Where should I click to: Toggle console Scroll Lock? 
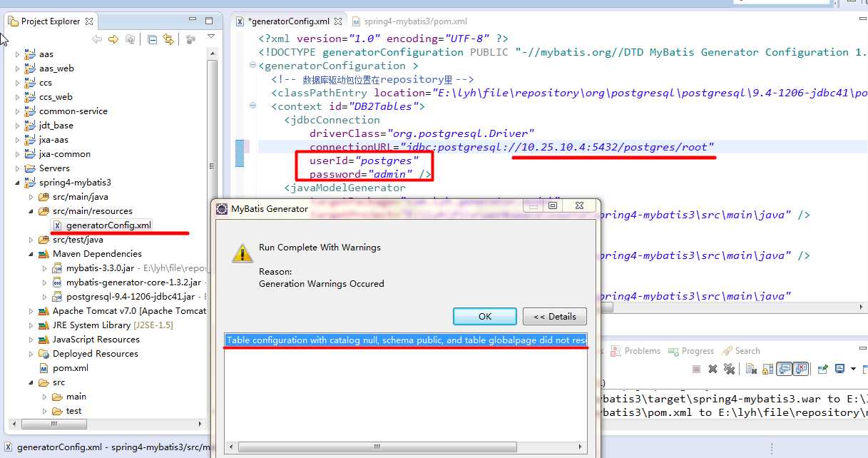point(767,369)
